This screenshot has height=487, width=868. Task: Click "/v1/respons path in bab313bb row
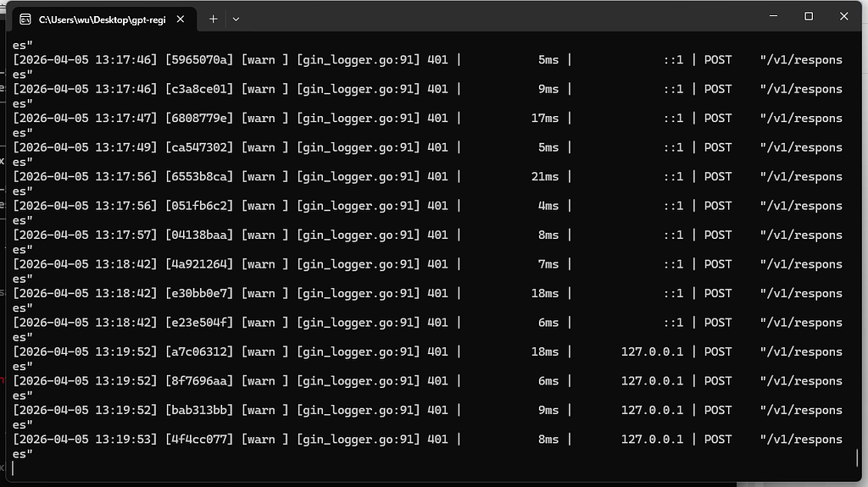coord(801,410)
